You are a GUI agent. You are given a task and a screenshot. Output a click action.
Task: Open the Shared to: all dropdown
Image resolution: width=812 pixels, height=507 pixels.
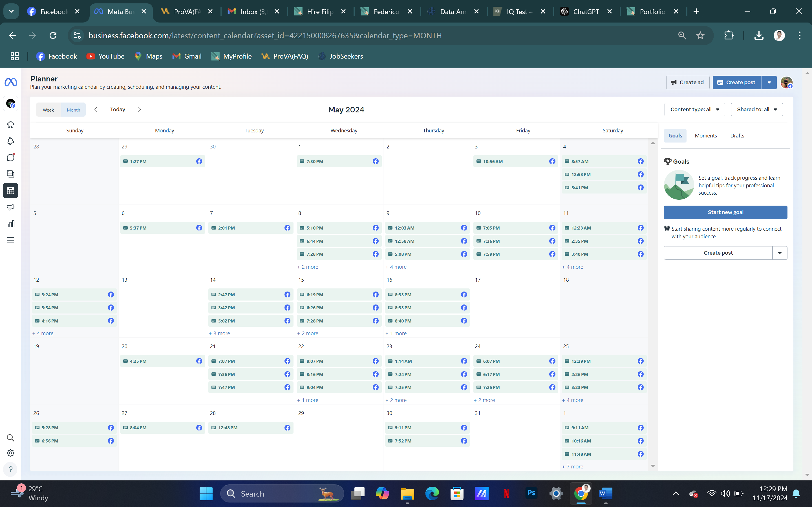click(x=757, y=109)
